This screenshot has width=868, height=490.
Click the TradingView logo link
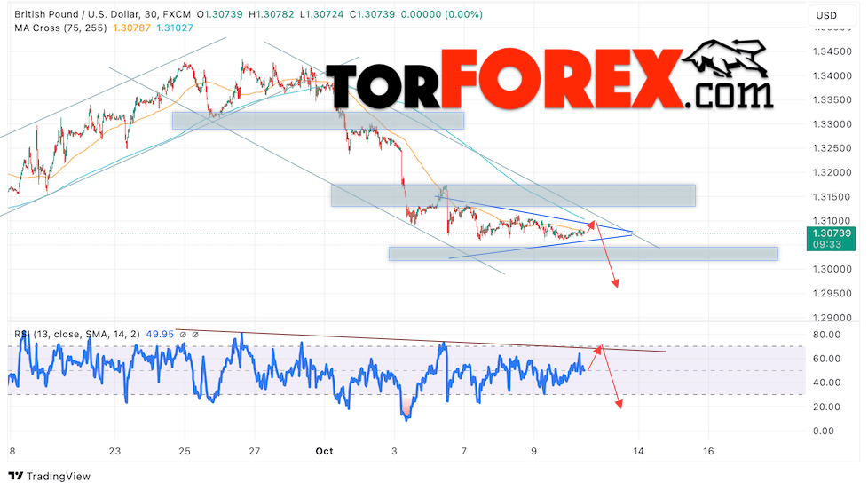50,476
